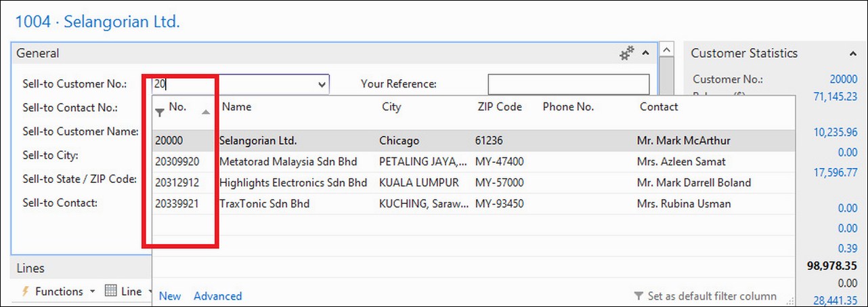
Task: Click contact Mr. Mark Darrell Boland
Action: click(x=694, y=183)
